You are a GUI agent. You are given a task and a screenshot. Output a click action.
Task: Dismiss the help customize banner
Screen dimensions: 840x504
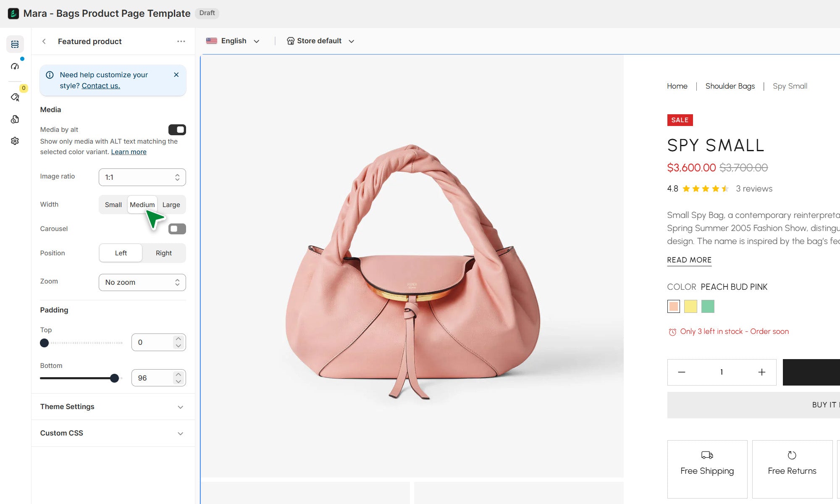[x=176, y=75]
